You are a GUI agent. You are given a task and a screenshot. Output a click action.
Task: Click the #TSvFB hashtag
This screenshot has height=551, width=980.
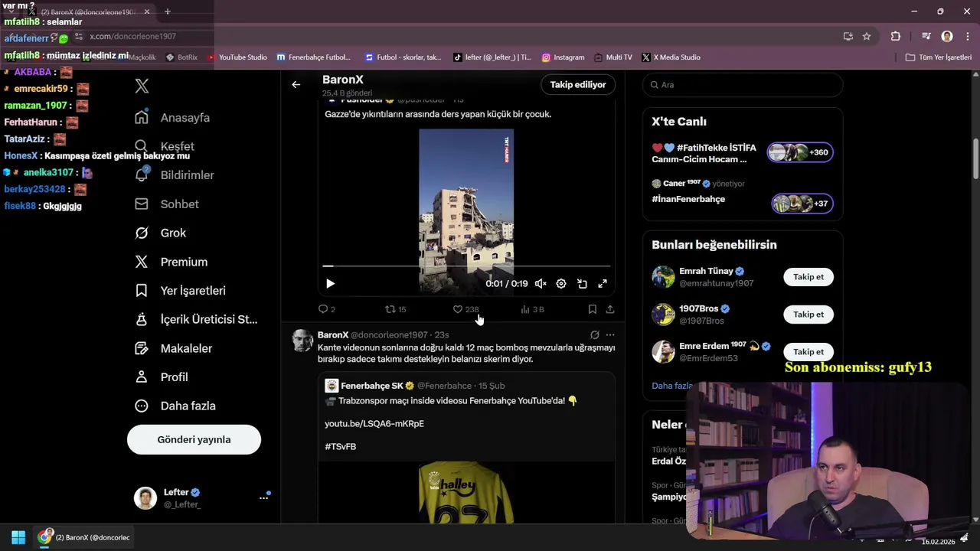(x=340, y=446)
